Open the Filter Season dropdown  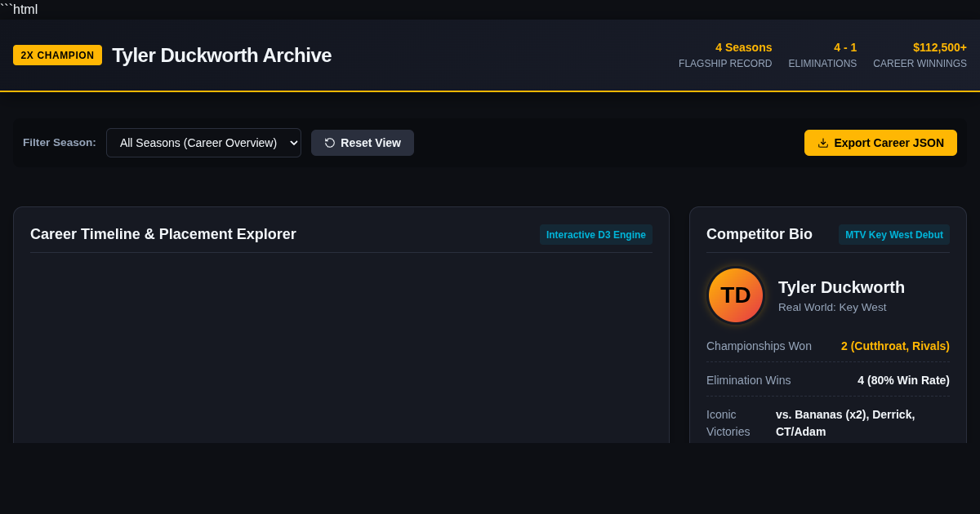(x=203, y=143)
